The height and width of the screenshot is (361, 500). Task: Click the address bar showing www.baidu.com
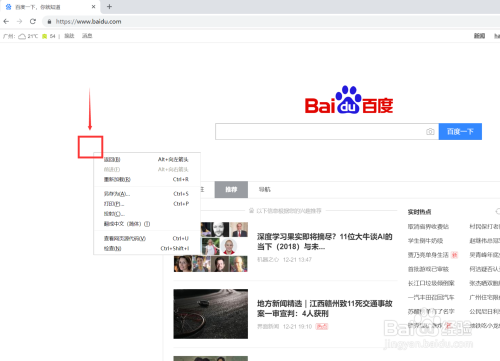pos(270,22)
